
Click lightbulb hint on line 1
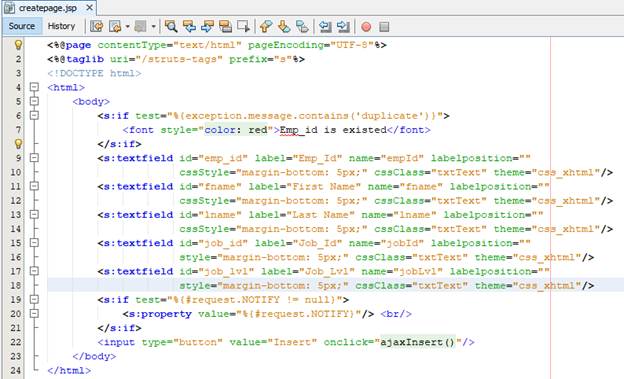coord(18,45)
